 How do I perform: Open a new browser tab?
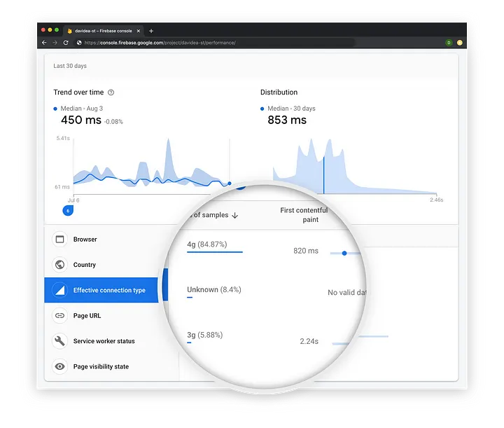tap(151, 31)
